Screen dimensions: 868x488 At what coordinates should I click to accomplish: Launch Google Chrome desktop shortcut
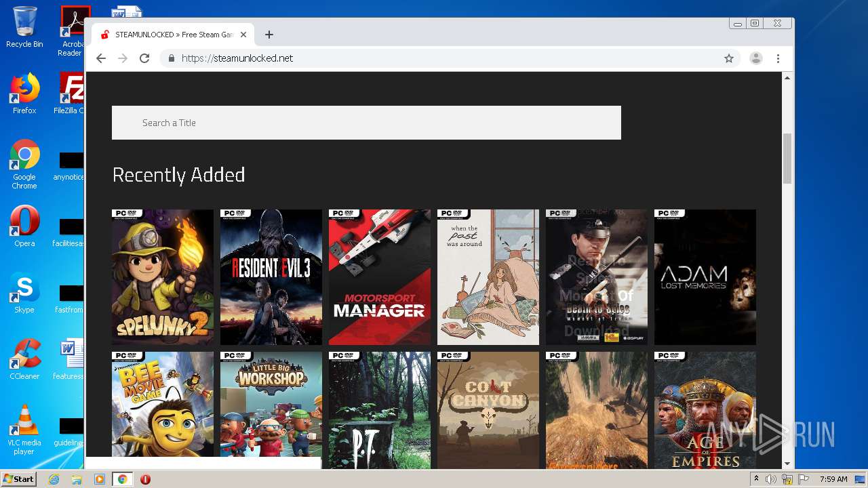[x=24, y=164]
